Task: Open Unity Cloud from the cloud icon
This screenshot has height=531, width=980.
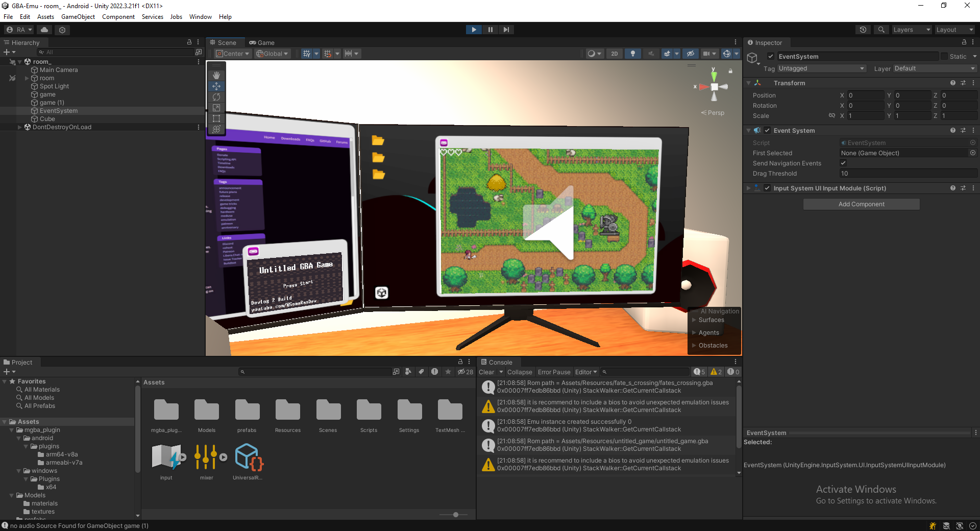Action: [x=44, y=30]
